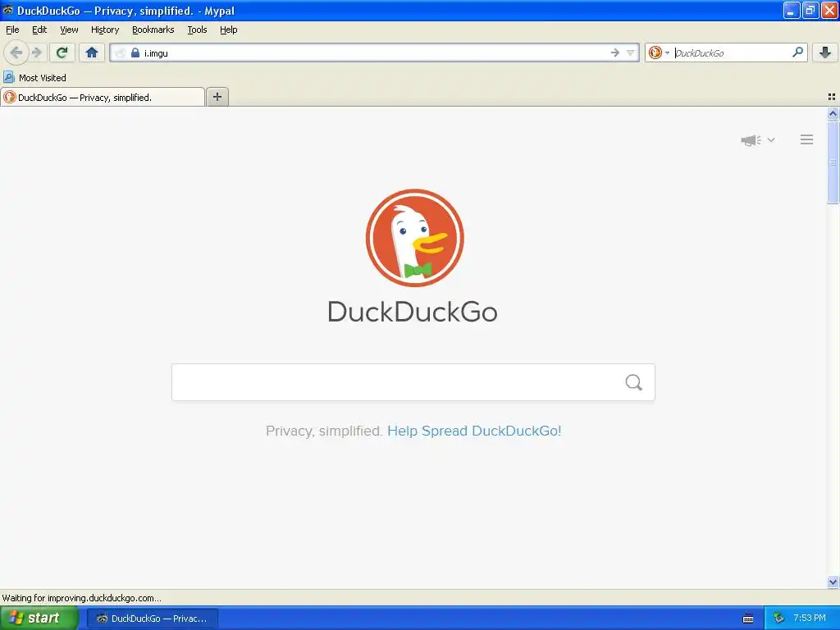Viewport: 840px width, 630px height.
Task: Click the Back navigation arrow
Action: pyautogui.click(x=16, y=52)
